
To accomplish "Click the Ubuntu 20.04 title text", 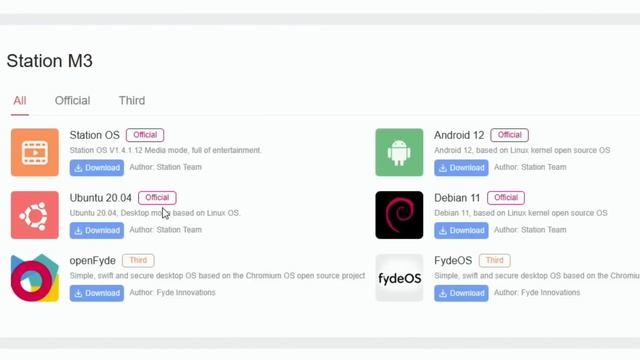I will point(100,198).
